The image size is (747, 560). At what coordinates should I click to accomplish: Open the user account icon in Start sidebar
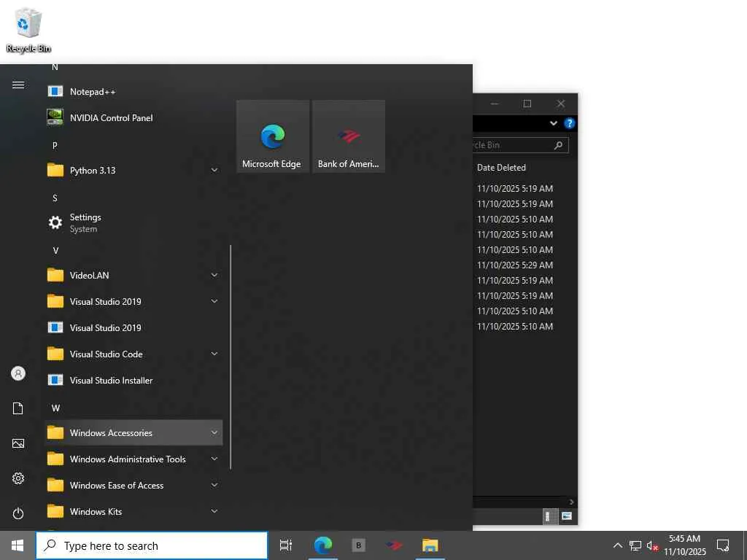coord(18,373)
